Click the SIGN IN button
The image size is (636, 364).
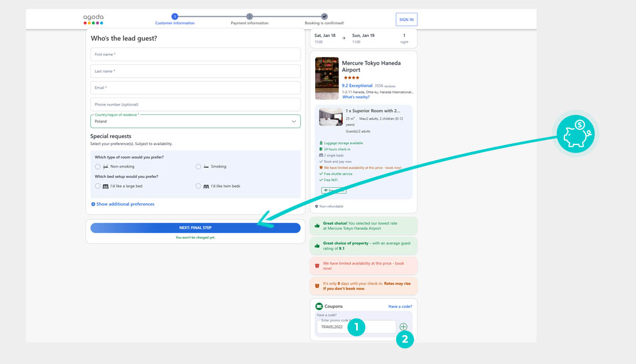(406, 20)
